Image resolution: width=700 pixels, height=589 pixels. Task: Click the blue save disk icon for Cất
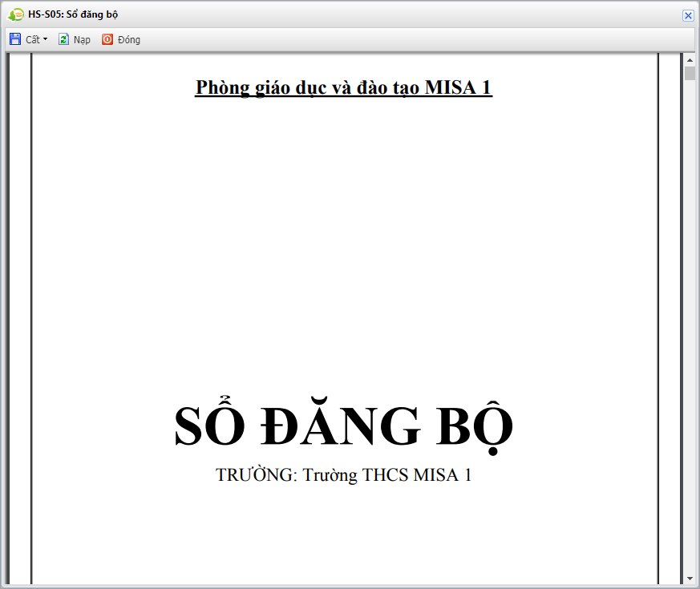coord(15,39)
